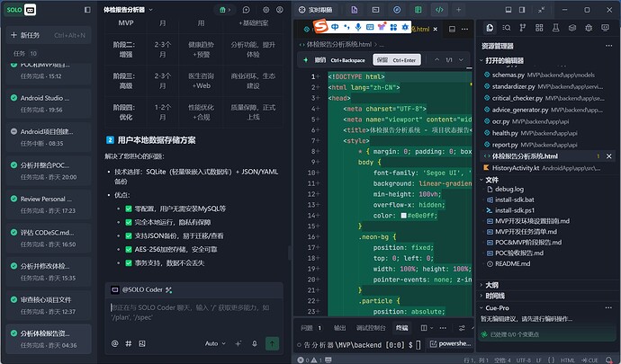The image size is (621, 364).
Task: Open 资源管理器 more actions ellipsis
Action: [608, 46]
